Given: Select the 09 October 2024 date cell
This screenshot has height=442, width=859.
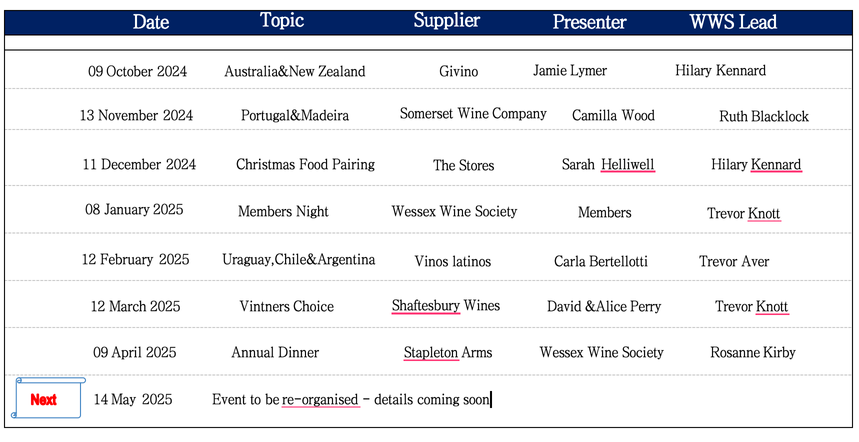Looking at the screenshot, I should tap(138, 71).
